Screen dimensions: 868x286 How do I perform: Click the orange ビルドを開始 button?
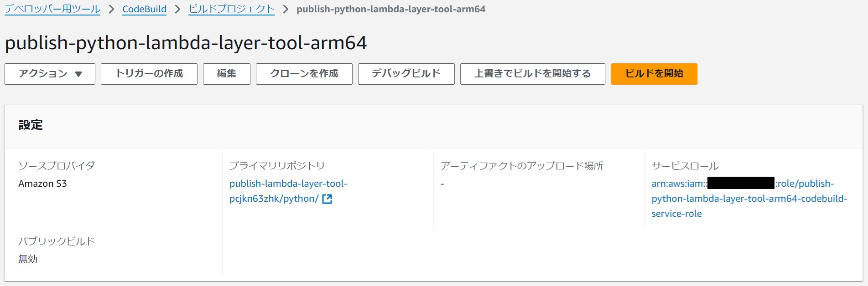(654, 74)
